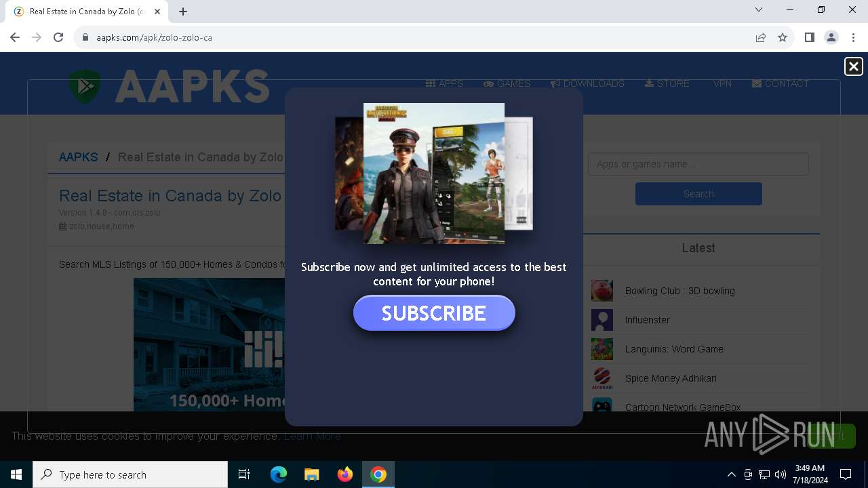The image size is (868, 488).
Task: Close the subscribe popup overlay
Action: tap(853, 66)
